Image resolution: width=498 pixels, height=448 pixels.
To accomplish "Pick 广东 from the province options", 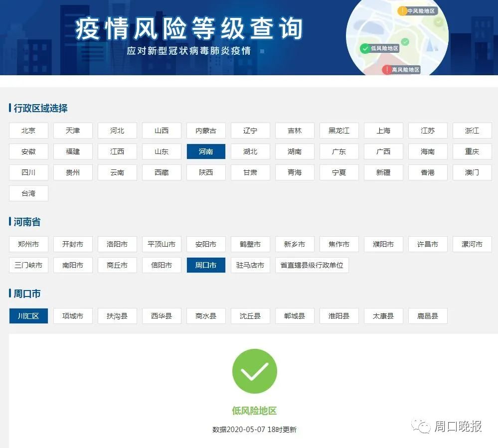I will (339, 151).
